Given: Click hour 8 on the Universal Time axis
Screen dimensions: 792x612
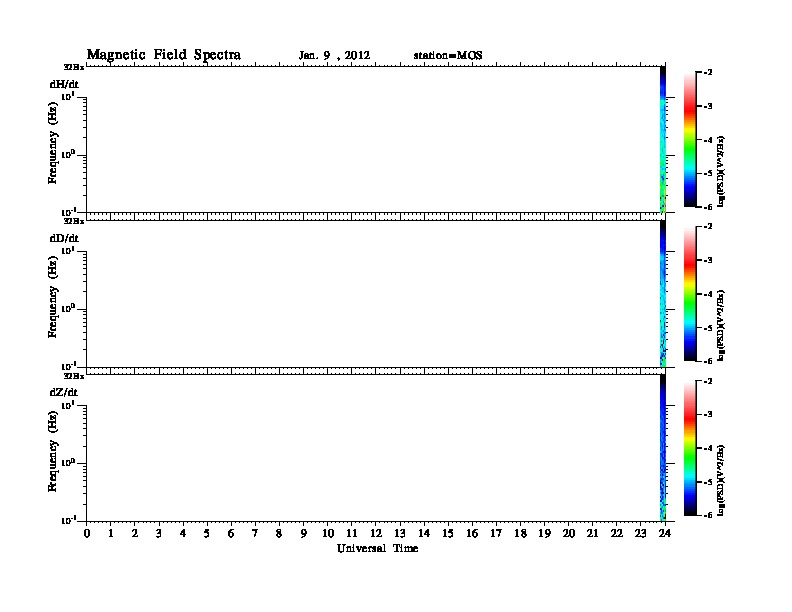Looking at the screenshot, I should pos(279,533).
